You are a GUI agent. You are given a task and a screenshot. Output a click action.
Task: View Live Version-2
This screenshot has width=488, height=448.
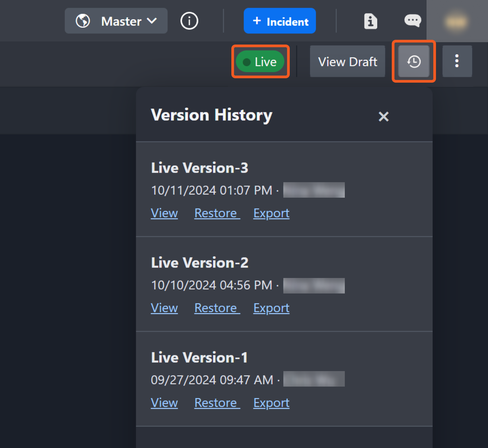tap(164, 308)
